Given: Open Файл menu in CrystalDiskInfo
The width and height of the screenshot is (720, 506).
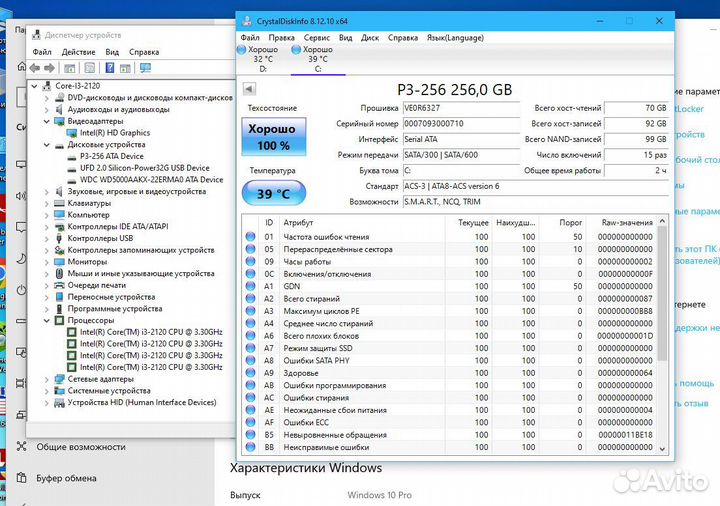Looking at the screenshot, I should point(250,38).
